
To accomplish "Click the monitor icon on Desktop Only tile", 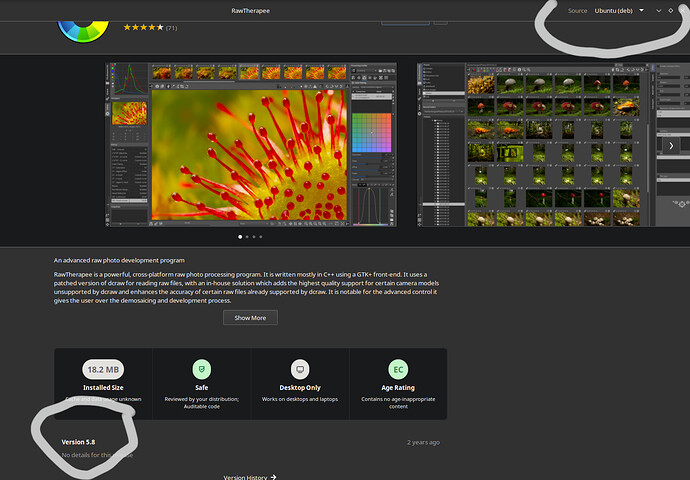I will pos(300,369).
